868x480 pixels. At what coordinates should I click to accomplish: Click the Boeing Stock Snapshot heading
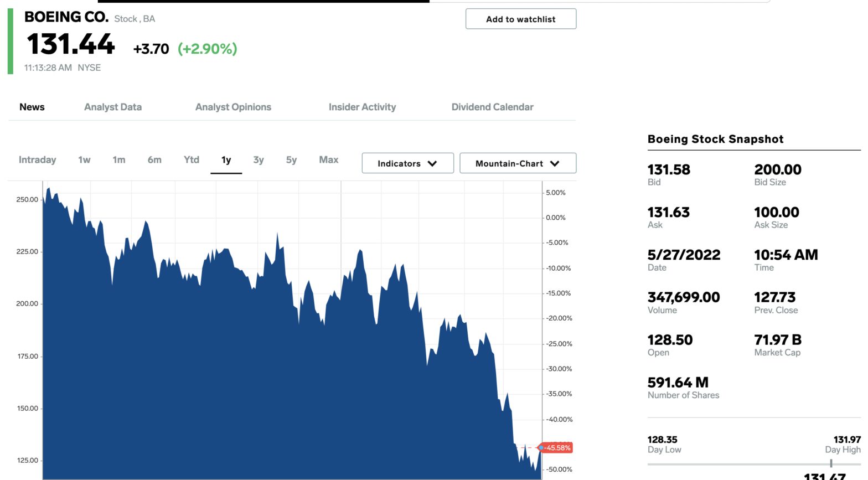click(716, 139)
